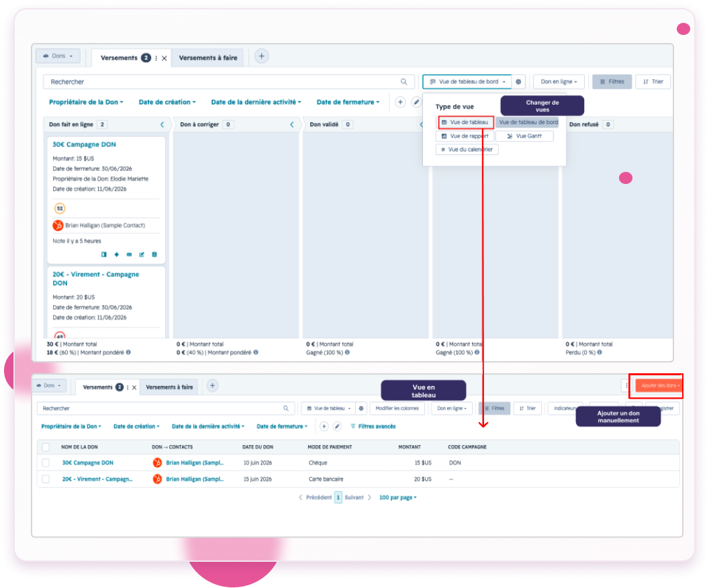This screenshot has height=588, width=709.
Task: Collapse the Don fait en ligne column
Action: 162,124
